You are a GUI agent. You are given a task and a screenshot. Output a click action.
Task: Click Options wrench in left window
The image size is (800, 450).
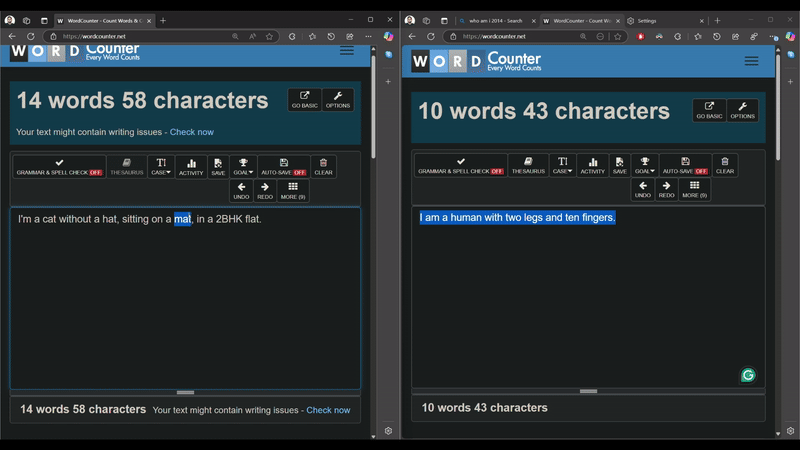(338, 100)
